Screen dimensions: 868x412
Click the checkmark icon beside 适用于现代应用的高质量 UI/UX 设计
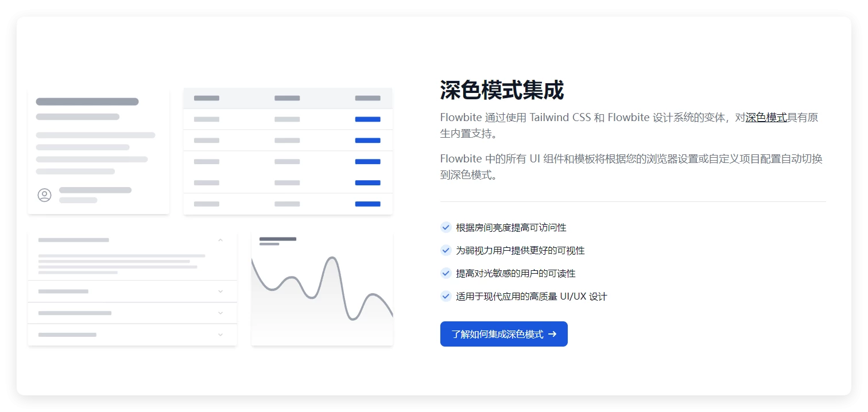coord(445,296)
